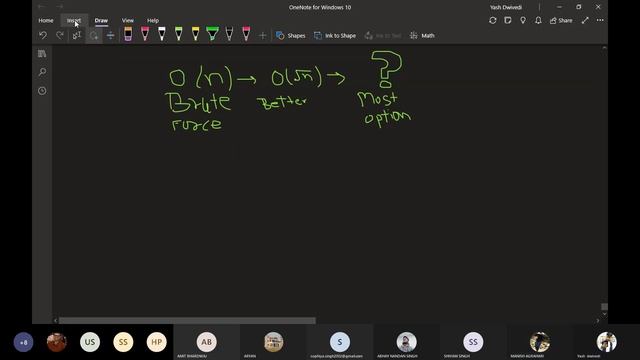This screenshot has height=360, width=640.
Task: Select the object or type text tool
Action: [77, 36]
